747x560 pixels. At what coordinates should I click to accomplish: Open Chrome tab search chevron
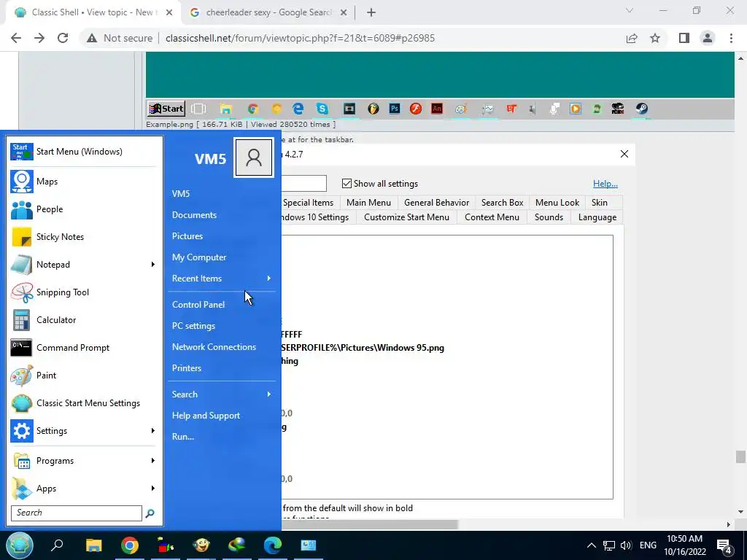click(630, 10)
